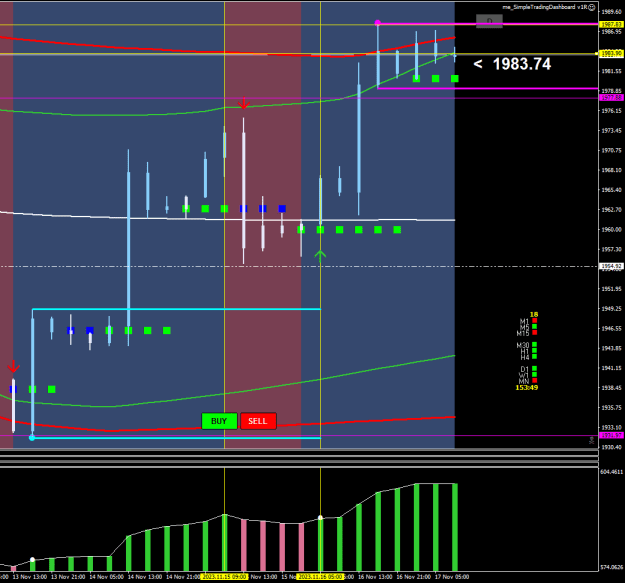Click the 604.4611 indicator scale value
Screen dimensions: 625x583
pos(611,472)
